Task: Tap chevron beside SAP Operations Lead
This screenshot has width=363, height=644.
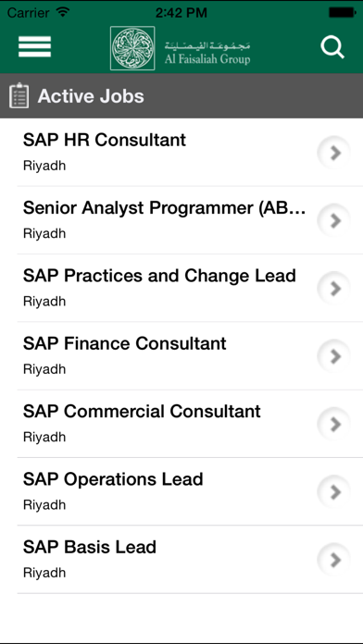Action: pos(333,491)
